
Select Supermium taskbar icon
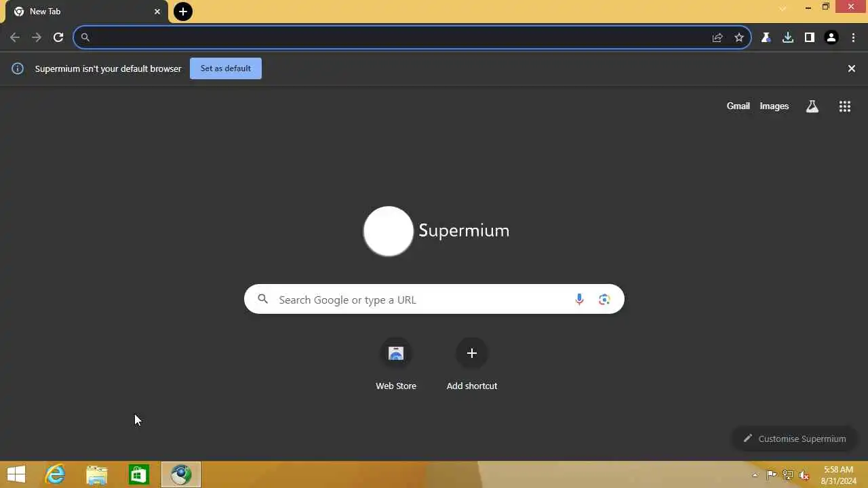coord(181,474)
